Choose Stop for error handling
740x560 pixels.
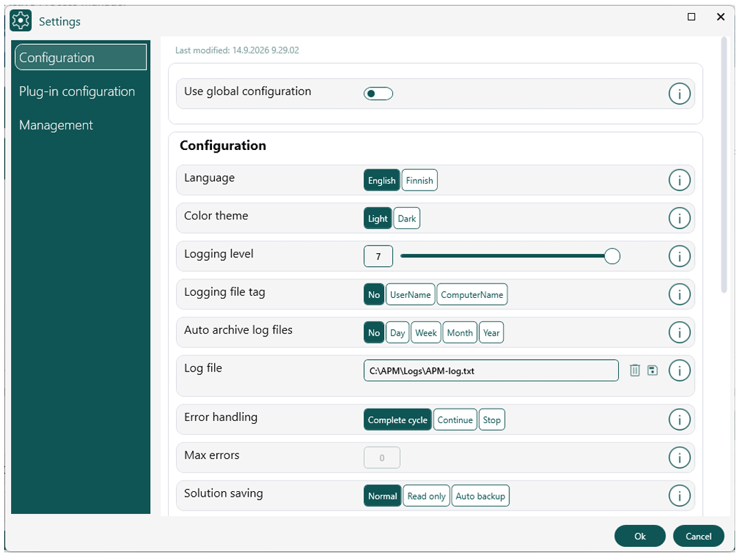click(491, 420)
